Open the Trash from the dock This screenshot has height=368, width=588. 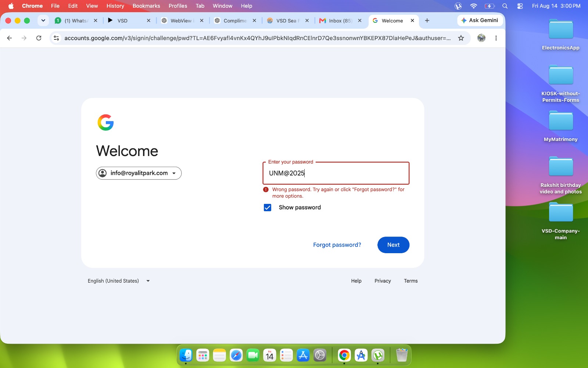click(x=402, y=355)
